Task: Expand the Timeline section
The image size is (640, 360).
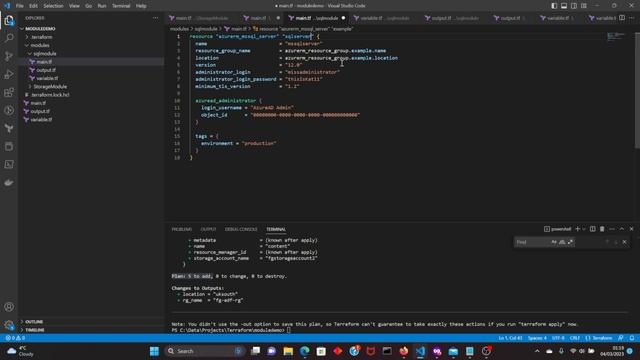Action: pos(35,330)
